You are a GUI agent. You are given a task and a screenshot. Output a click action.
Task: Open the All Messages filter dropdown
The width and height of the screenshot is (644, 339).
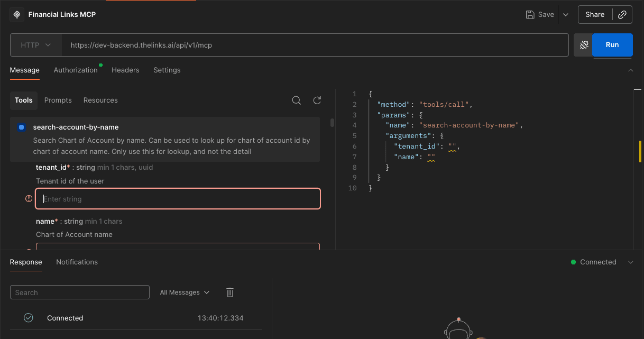pyautogui.click(x=184, y=292)
